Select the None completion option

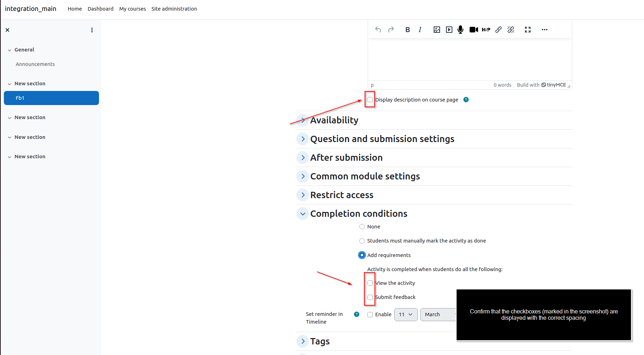(x=362, y=227)
